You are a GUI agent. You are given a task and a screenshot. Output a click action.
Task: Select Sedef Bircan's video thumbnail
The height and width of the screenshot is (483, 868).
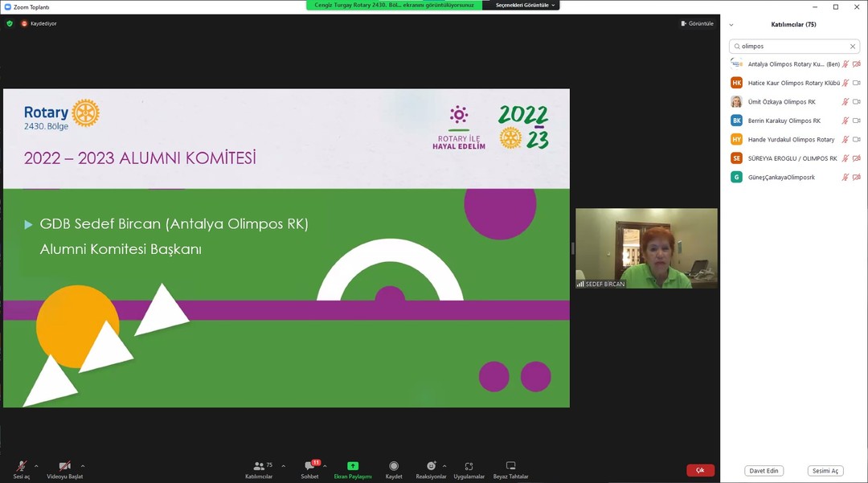click(646, 248)
